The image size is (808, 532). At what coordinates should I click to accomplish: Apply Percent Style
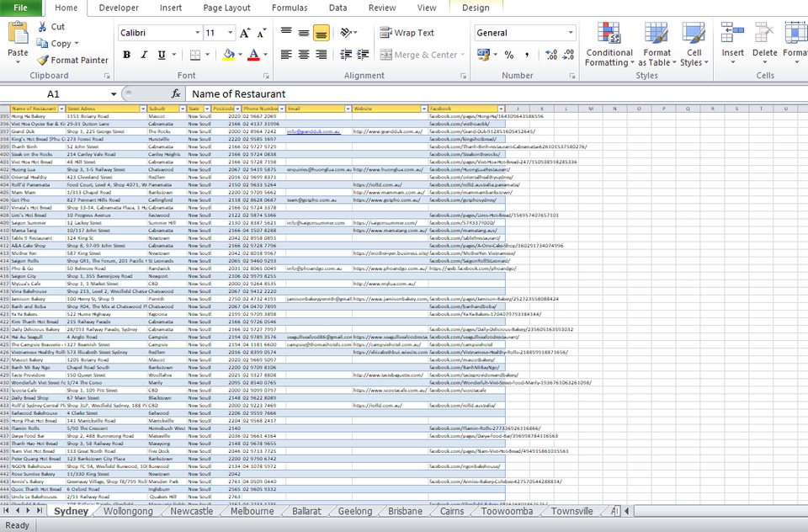[509, 55]
